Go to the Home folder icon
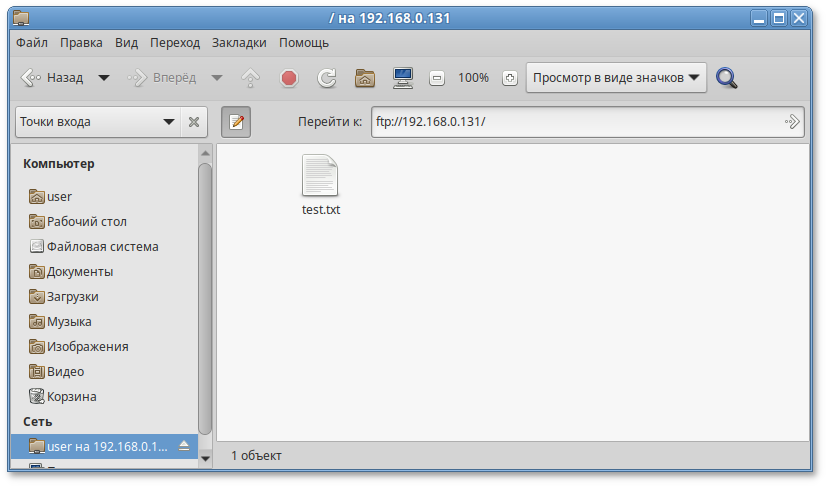The width and height of the screenshot is (826, 486). click(365, 78)
